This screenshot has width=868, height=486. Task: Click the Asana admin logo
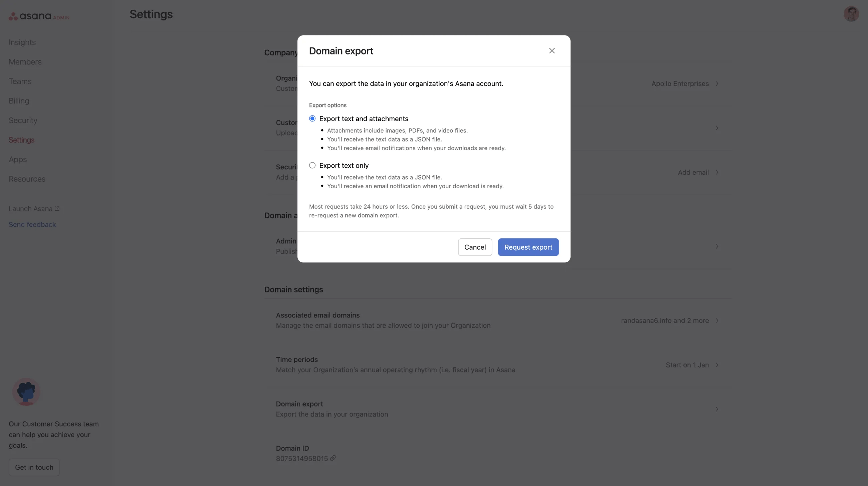point(39,16)
